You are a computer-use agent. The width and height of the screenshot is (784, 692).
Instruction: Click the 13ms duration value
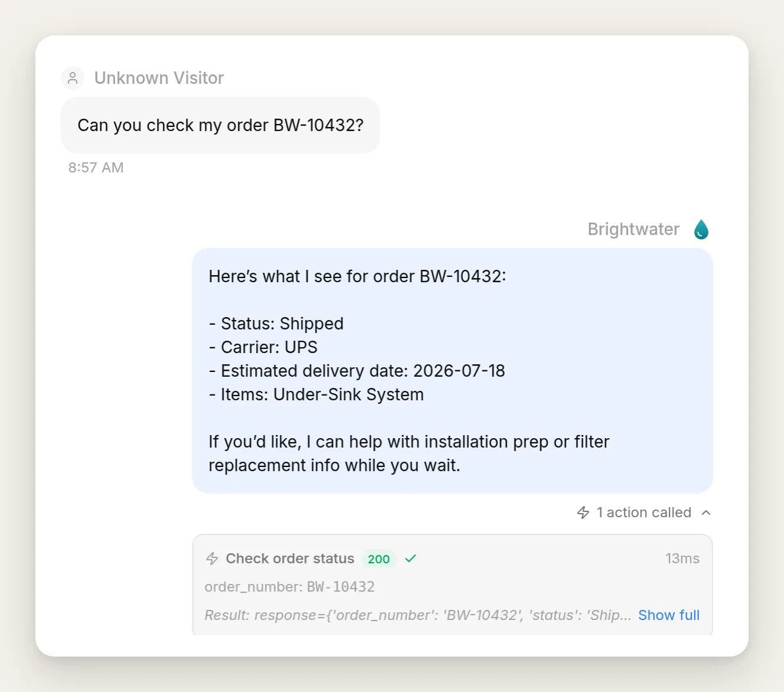[x=682, y=559]
